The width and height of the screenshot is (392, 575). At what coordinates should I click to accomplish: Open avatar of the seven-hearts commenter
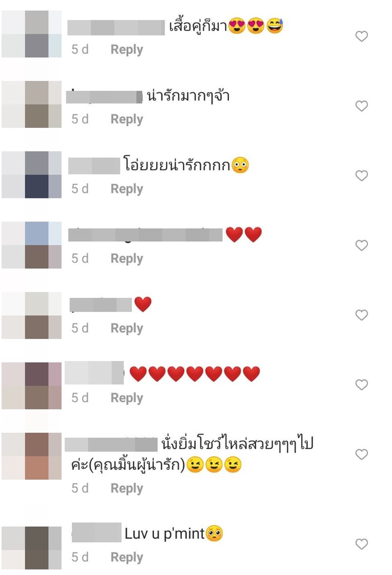tap(31, 386)
